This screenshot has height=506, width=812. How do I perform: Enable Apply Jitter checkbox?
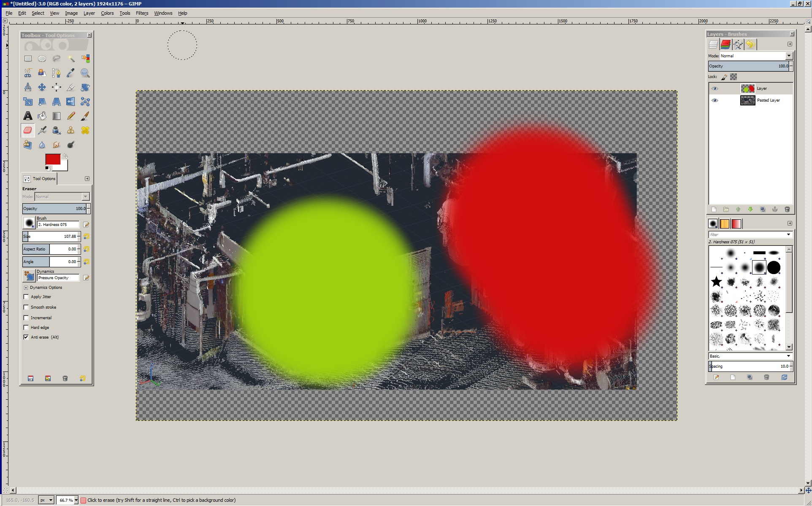[x=26, y=297]
